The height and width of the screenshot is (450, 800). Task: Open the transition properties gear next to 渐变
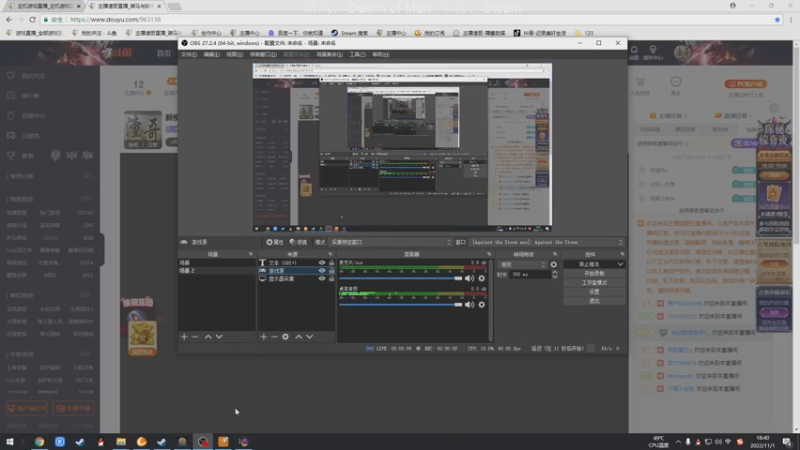tap(554, 264)
